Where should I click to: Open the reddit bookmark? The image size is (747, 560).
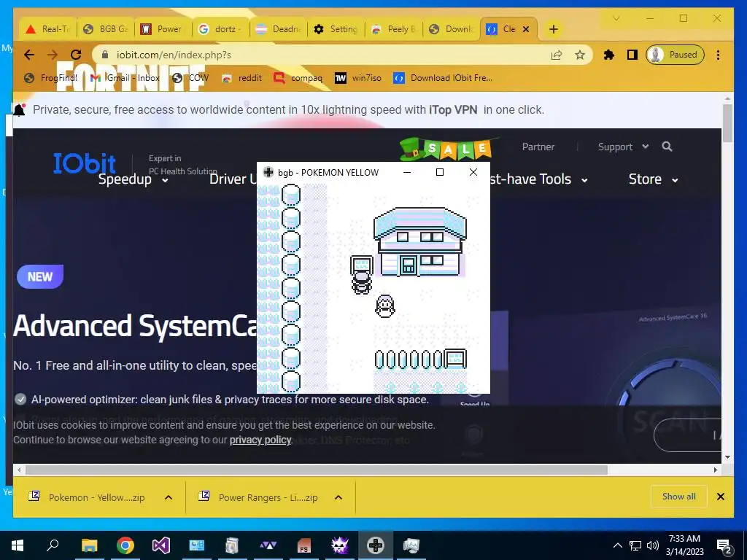tap(242, 77)
